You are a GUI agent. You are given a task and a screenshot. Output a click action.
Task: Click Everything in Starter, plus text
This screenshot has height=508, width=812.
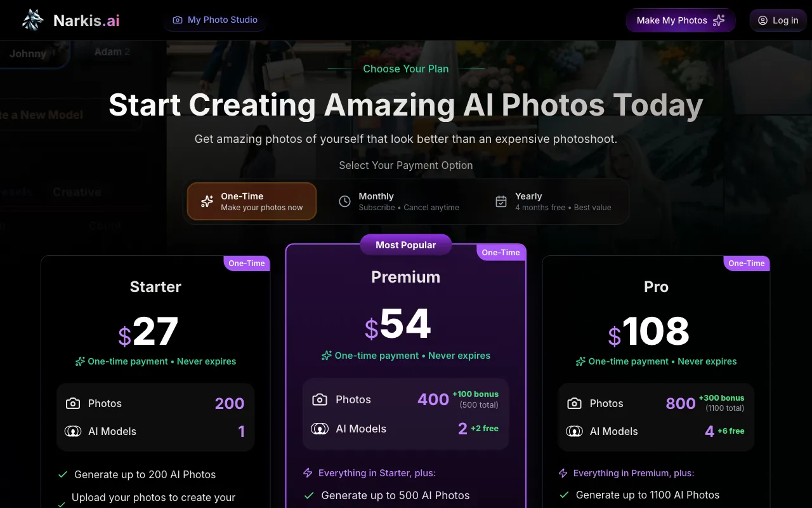pyautogui.click(x=377, y=473)
